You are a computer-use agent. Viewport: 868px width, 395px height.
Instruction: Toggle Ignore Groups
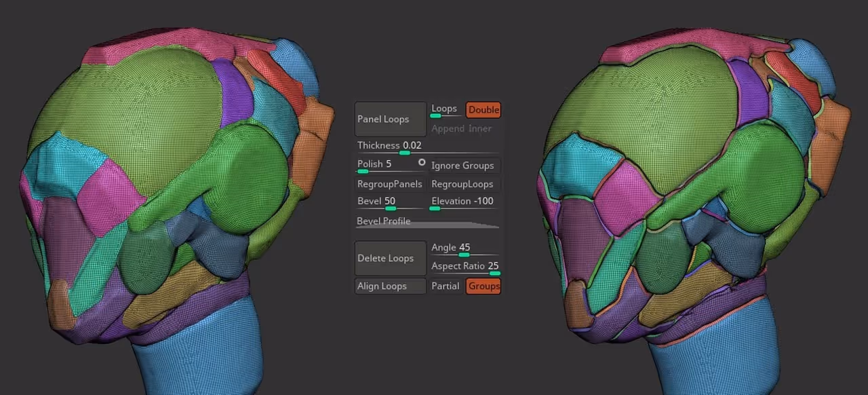[465, 166]
